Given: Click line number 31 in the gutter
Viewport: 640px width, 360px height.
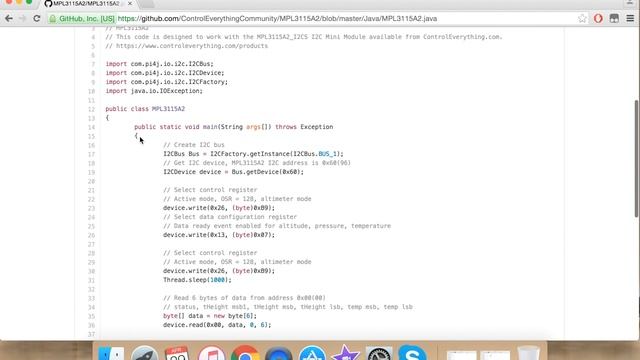Looking at the screenshot, I should [91, 280].
